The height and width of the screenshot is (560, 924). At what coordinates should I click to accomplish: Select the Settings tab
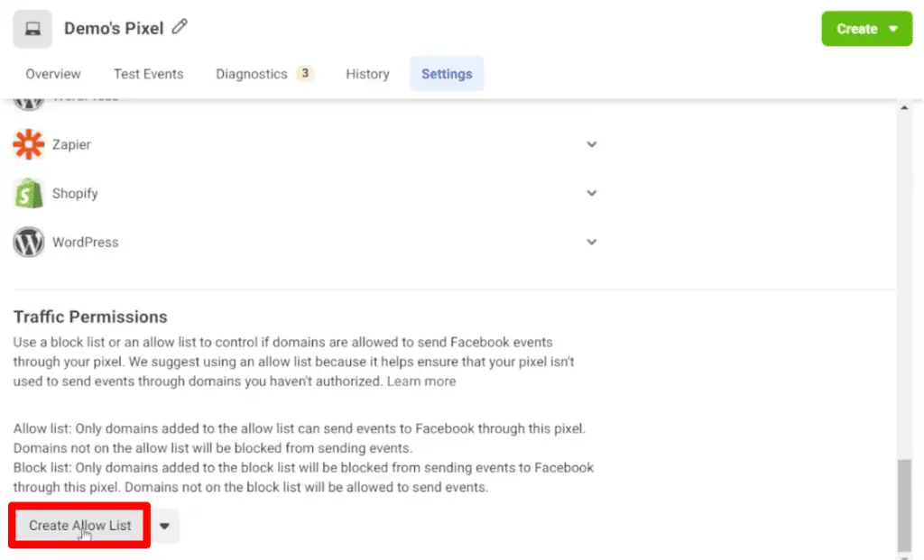(447, 74)
